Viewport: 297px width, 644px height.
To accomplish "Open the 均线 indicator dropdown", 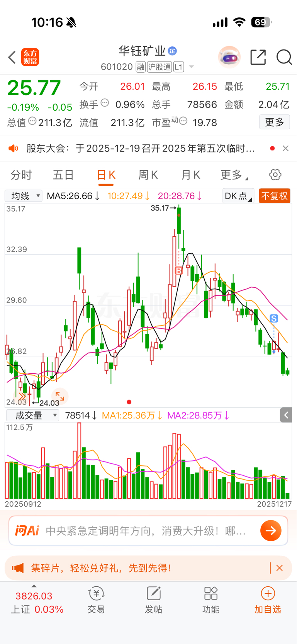I will pos(24,196).
